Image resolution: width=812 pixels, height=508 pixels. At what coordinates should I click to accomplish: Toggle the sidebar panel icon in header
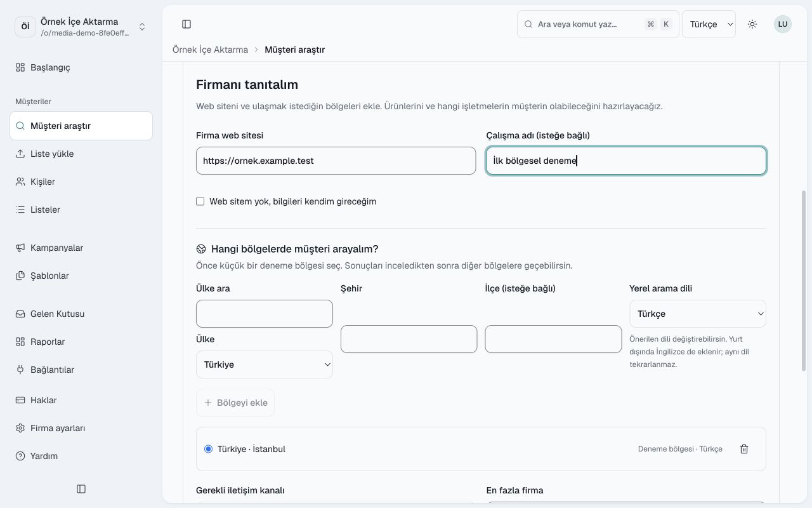tap(187, 24)
